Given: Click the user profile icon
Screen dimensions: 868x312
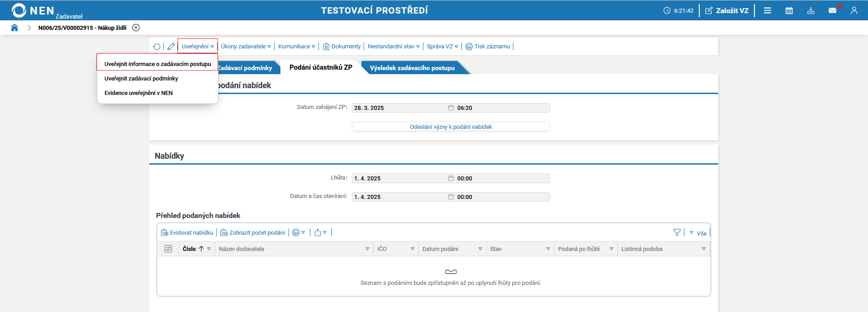Looking at the screenshot, I should [854, 10].
